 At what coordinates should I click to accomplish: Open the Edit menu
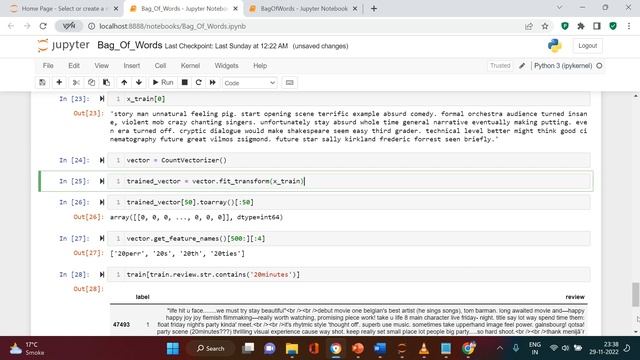(x=74, y=66)
